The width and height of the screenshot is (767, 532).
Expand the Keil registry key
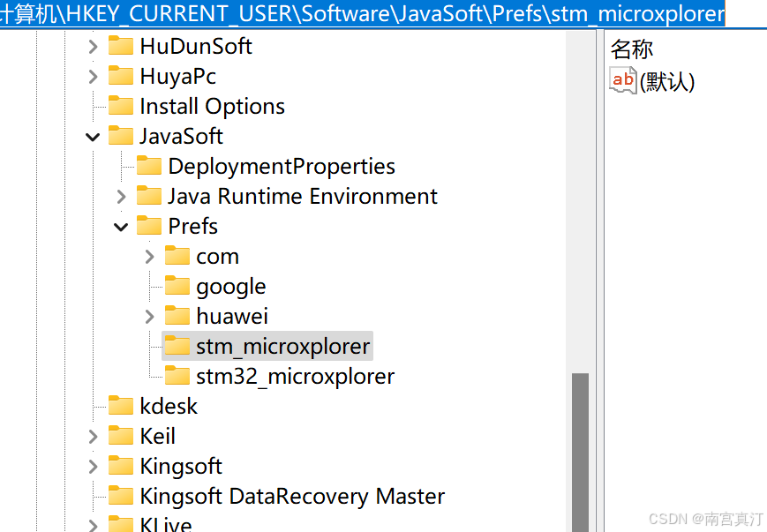click(93, 436)
